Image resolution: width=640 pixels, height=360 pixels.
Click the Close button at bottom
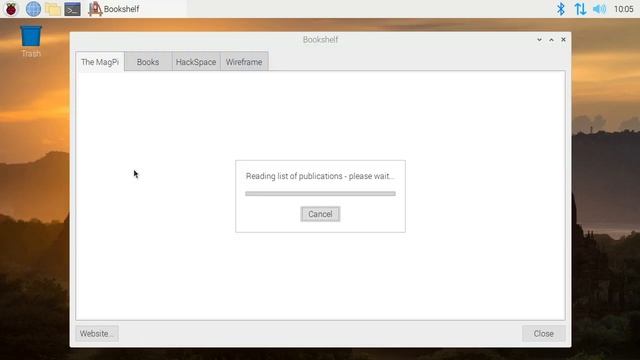[543, 333]
